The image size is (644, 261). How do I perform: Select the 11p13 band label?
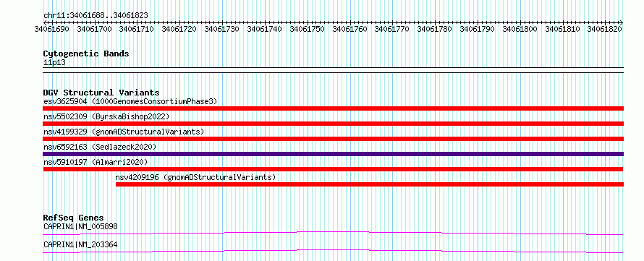(54, 63)
